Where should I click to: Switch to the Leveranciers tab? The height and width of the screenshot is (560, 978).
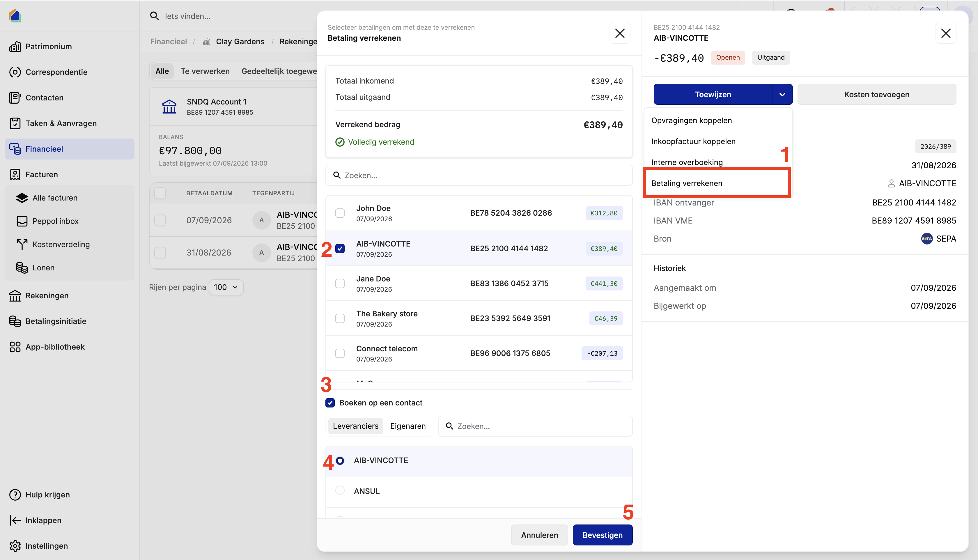[x=355, y=426]
